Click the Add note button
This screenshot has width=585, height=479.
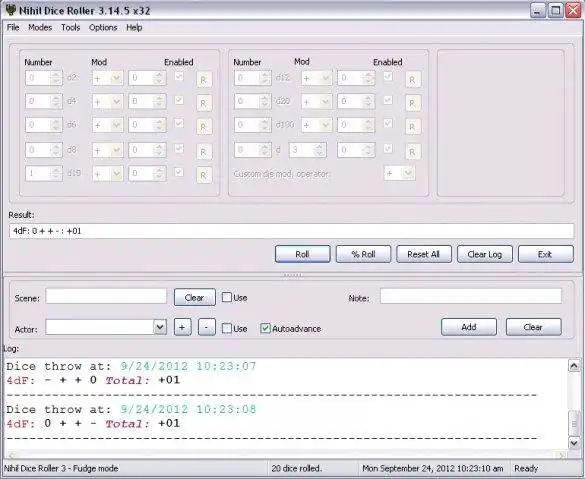tap(469, 327)
